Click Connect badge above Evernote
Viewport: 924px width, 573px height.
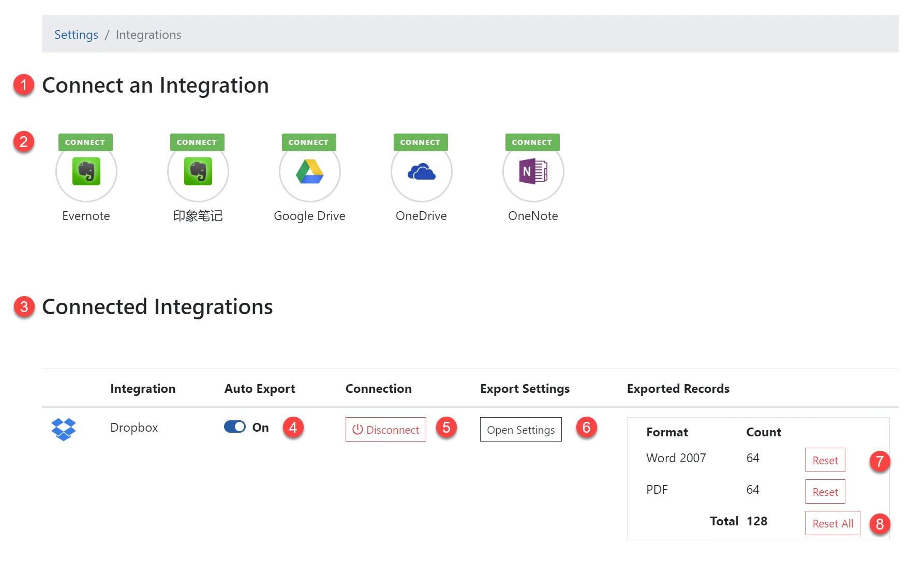tap(85, 142)
